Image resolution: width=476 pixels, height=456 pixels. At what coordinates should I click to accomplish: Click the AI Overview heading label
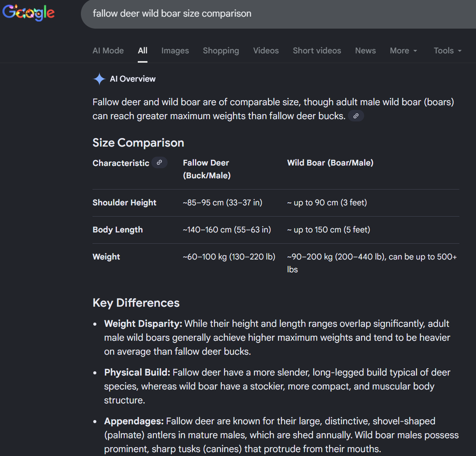tap(133, 79)
